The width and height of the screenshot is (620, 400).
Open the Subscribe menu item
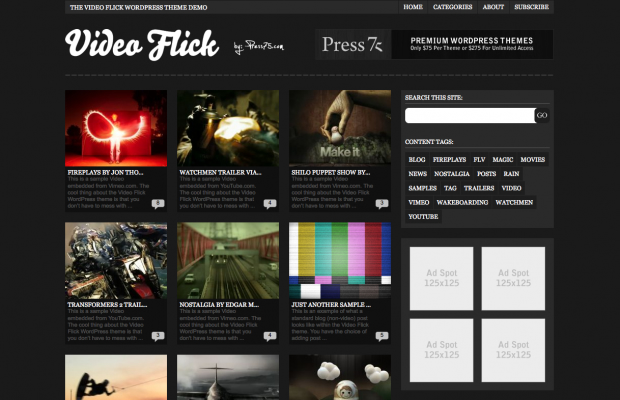coord(531,7)
